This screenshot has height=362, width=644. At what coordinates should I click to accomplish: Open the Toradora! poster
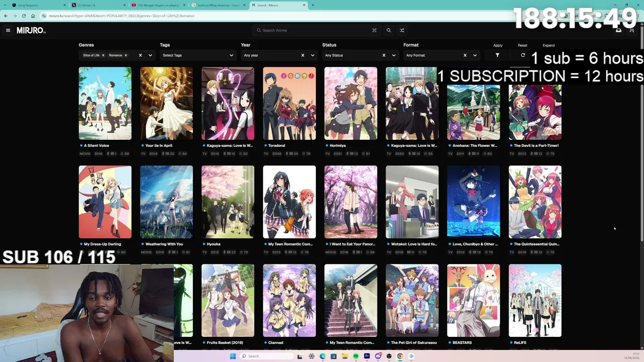(289, 104)
